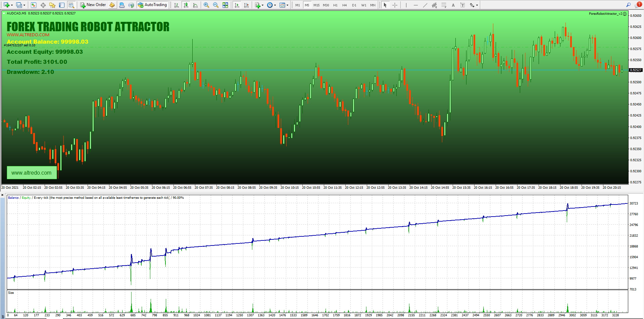Toggle Chart Shift
644x319 pixels.
pyautogui.click(x=247, y=5)
